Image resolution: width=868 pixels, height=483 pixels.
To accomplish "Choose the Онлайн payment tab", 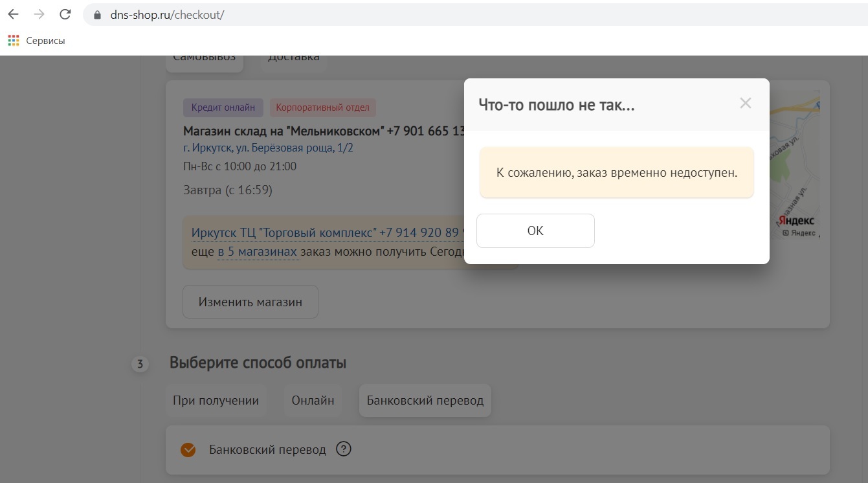I will point(313,400).
